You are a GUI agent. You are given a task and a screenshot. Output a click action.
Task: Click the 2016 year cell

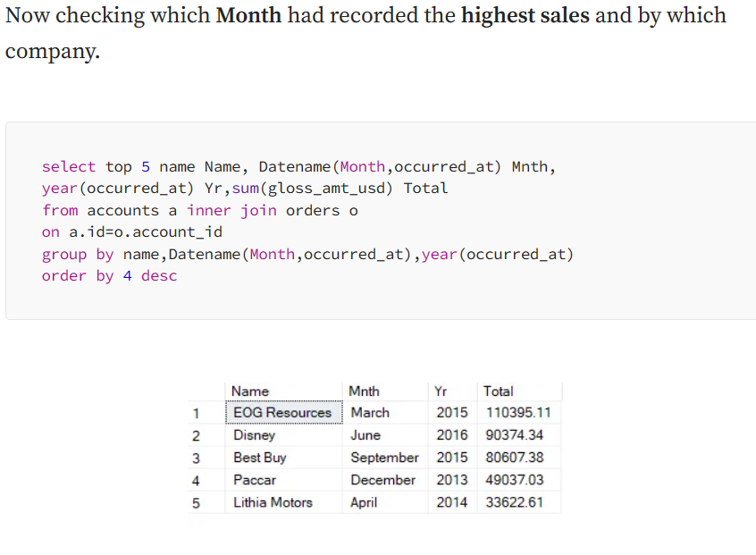(x=452, y=435)
